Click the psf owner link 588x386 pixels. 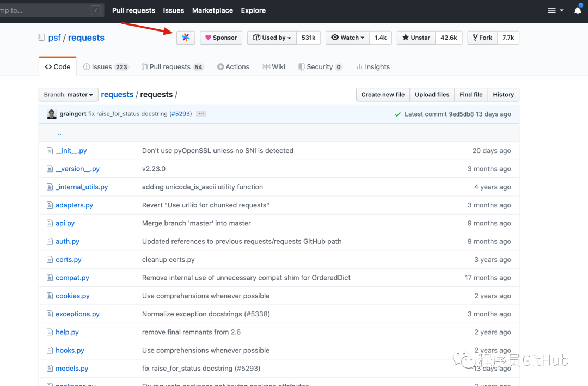(54, 38)
